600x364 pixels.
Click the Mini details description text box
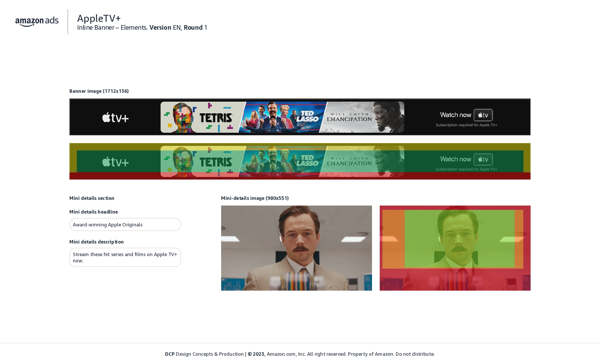pyautogui.click(x=125, y=258)
